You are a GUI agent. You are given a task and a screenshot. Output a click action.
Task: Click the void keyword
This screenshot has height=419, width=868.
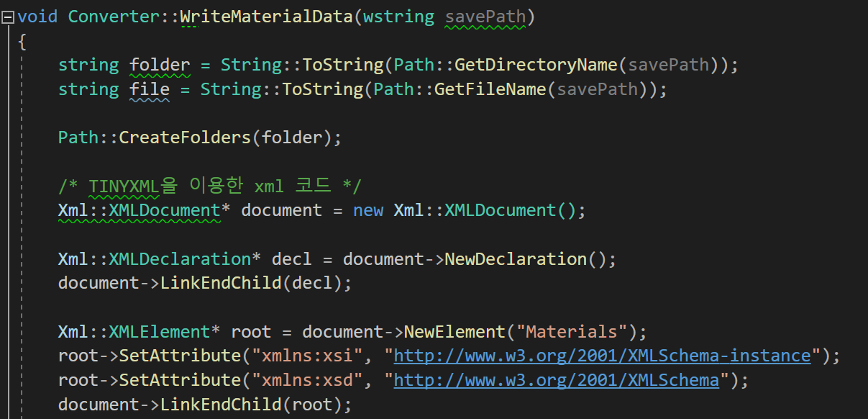37,17
